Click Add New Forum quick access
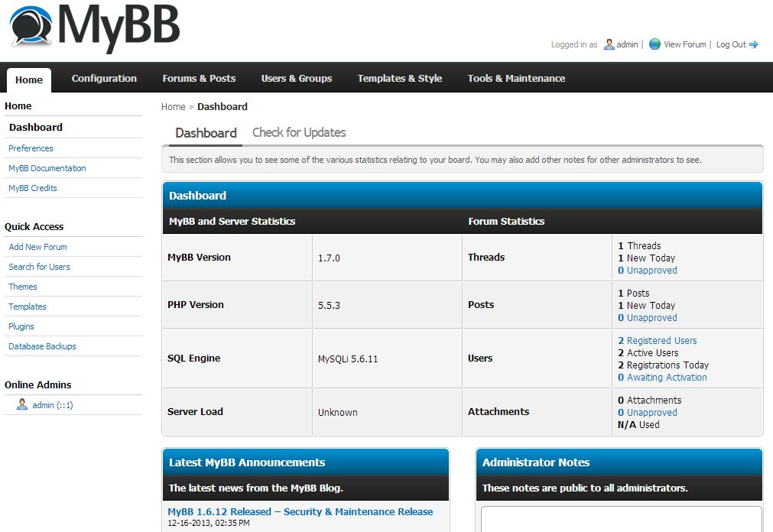 click(38, 247)
